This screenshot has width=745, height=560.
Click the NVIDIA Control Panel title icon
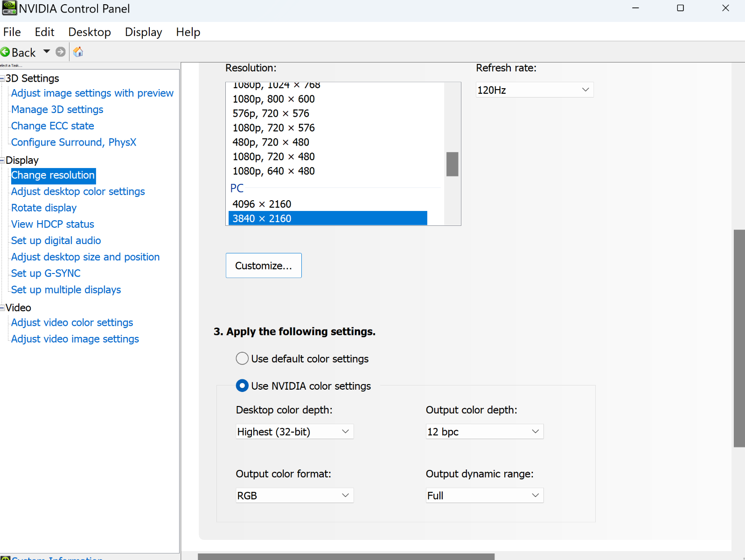pyautogui.click(x=9, y=8)
